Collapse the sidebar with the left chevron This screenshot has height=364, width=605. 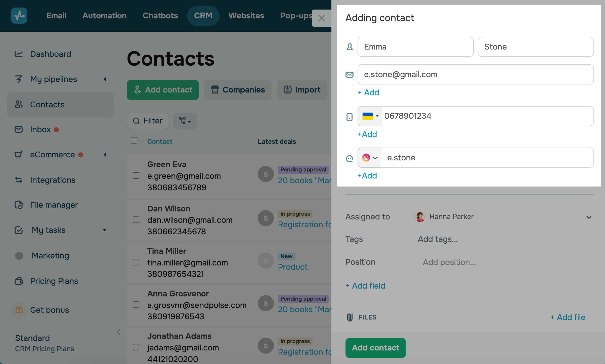tap(119, 332)
